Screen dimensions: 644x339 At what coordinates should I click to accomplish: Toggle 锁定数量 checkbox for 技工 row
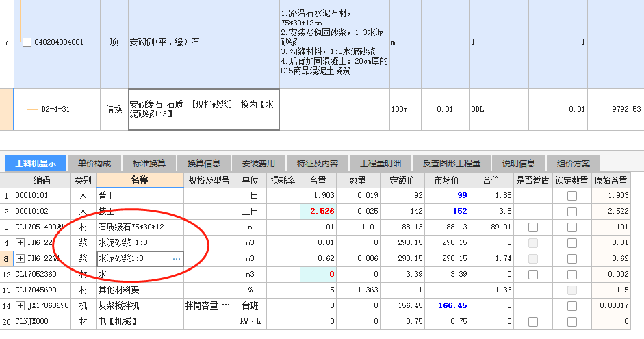pos(571,212)
